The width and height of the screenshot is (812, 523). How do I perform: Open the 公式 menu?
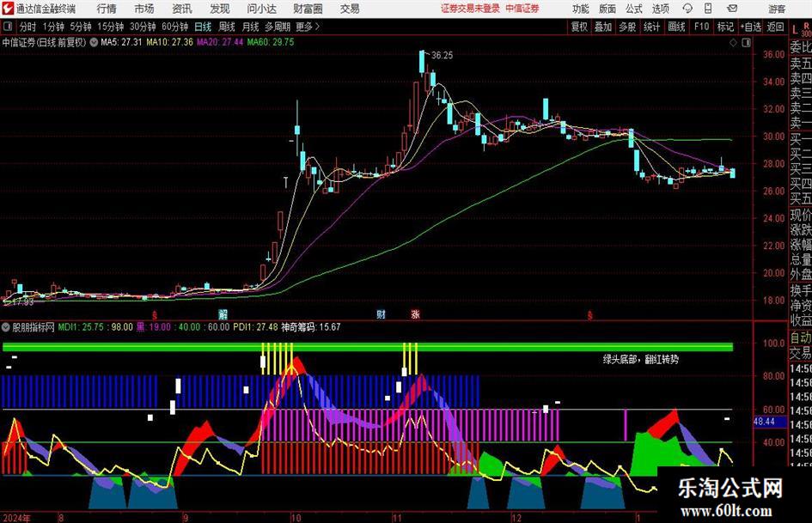634,9
